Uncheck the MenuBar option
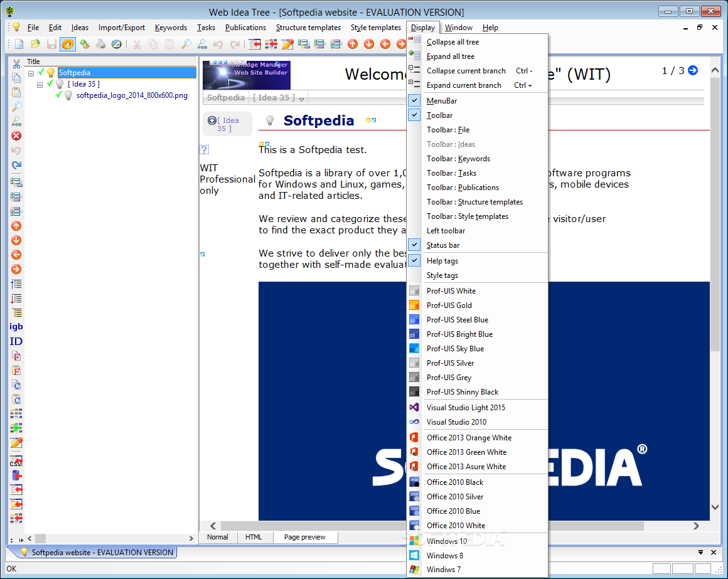The image size is (728, 579). coord(478,100)
